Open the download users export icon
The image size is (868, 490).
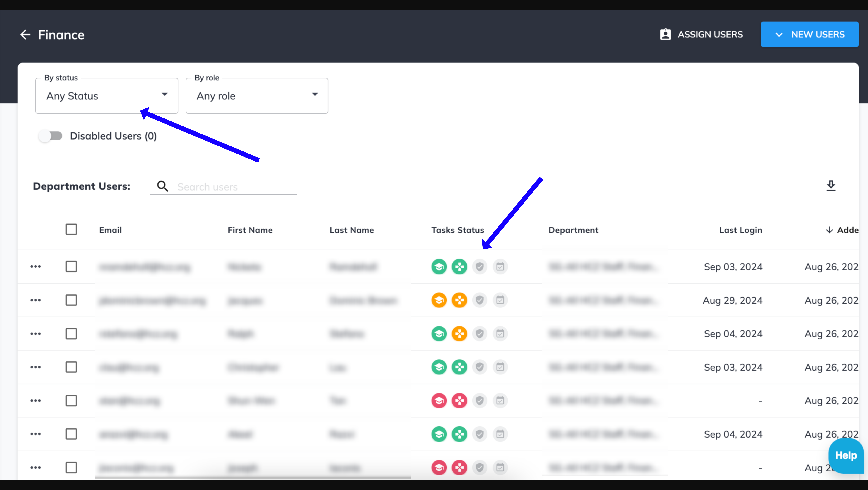[x=831, y=185]
